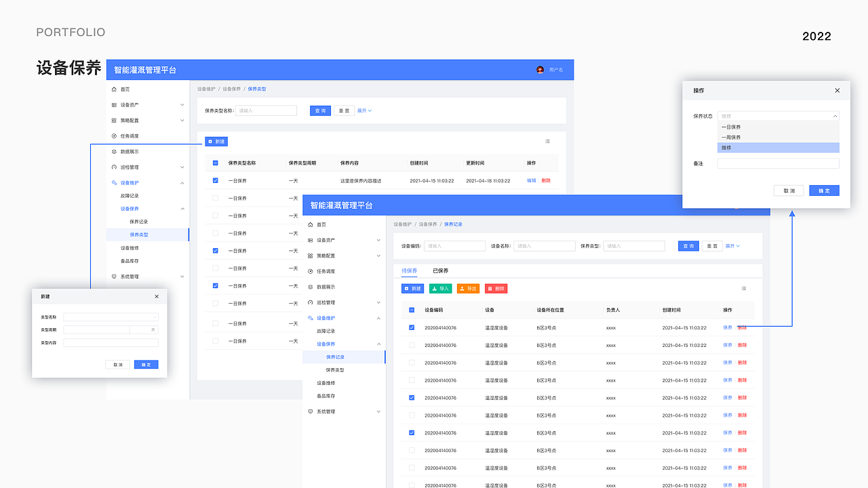The image size is (868, 488).
Task: Toggle select-all checkbox in 保养类型 table header
Action: coord(216,163)
